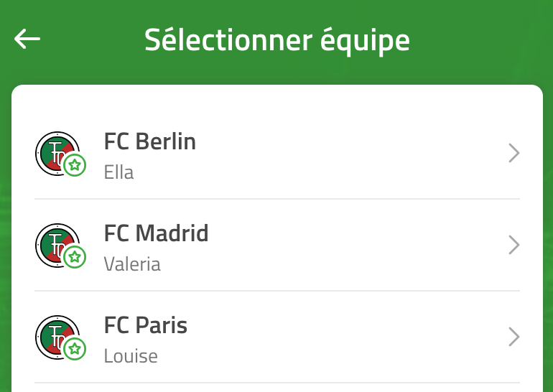Select the FC Paris team name
The width and height of the screenshot is (553, 392).
point(146,325)
